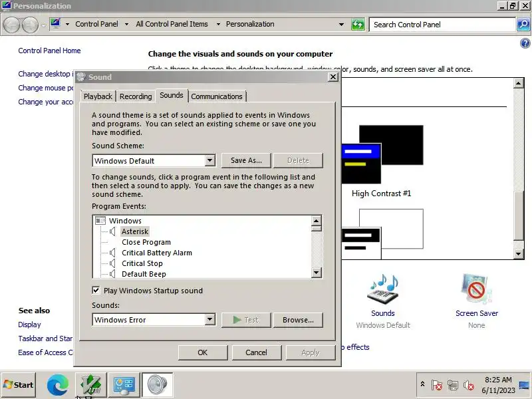Image resolution: width=532 pixels, height=399 pixels.
Task: Click Personalization in the address bar
Action: coord(250,24)
